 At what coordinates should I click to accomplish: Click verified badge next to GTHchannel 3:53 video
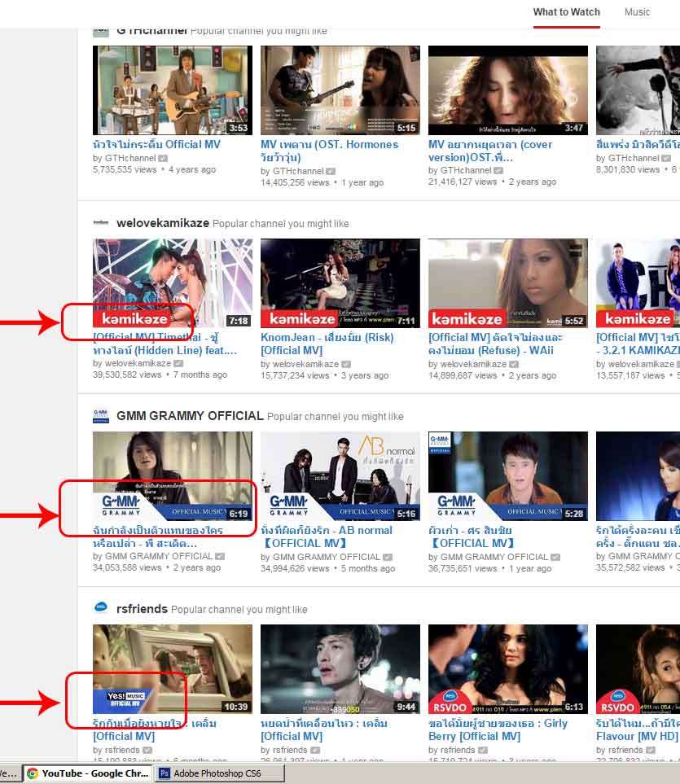pyautogui.click(x=163, y=159)
